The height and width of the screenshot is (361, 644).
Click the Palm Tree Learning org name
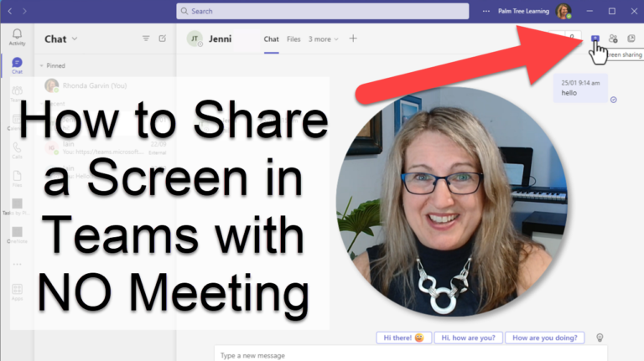click(x=523, y=11)
